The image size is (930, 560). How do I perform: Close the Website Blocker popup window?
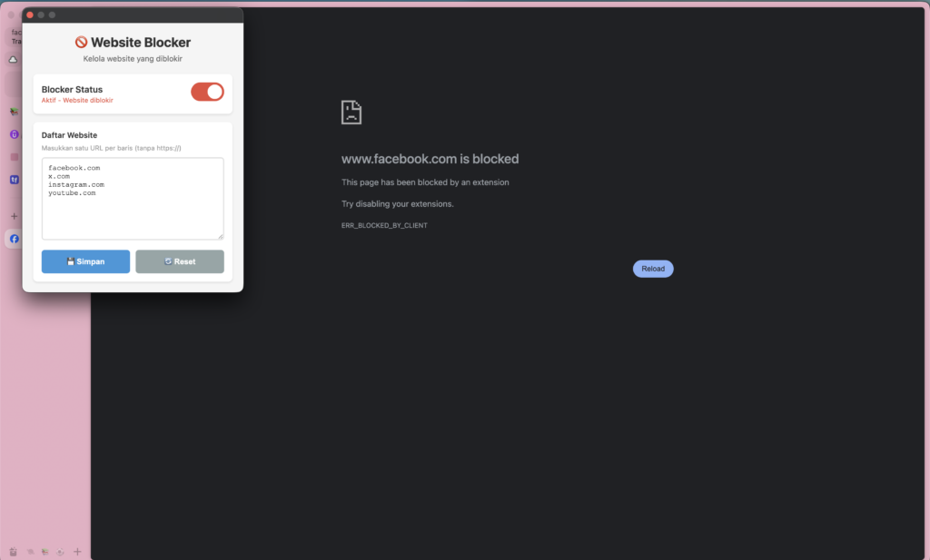30,15
